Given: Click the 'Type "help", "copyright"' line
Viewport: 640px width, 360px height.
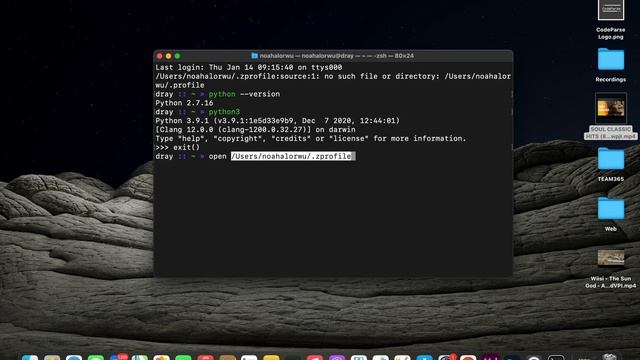Looking at the screenshot, I should [x=311, y=138].
